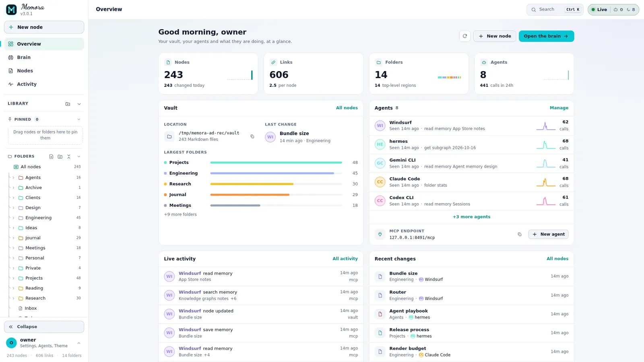Expand the Projects folder tree arrow
644x362 pixels.
click(13, 278)
